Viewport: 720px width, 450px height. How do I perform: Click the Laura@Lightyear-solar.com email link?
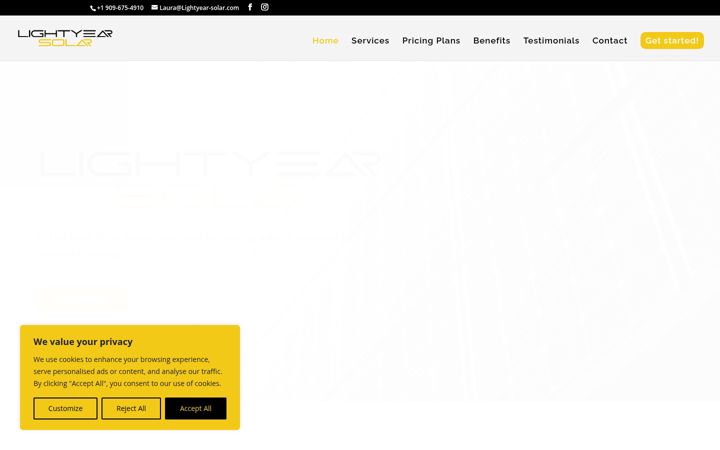coord(195,8)
